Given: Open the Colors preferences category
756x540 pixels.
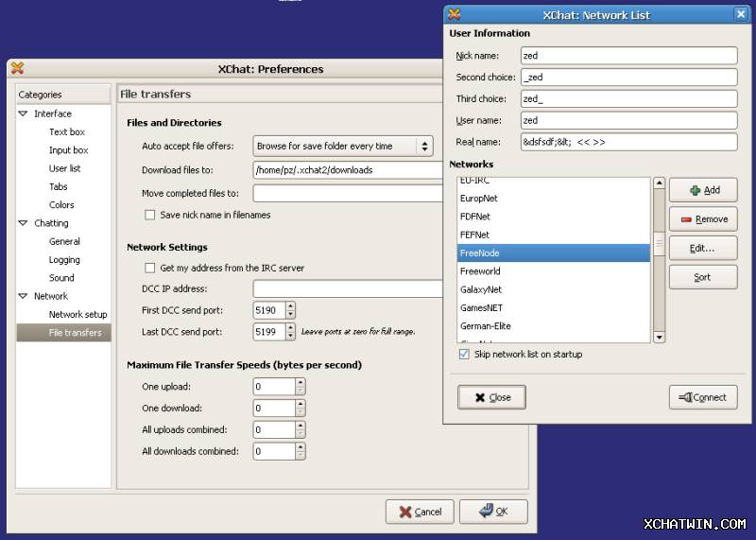Looking at the screenshot, I should (x=61, y=204).
